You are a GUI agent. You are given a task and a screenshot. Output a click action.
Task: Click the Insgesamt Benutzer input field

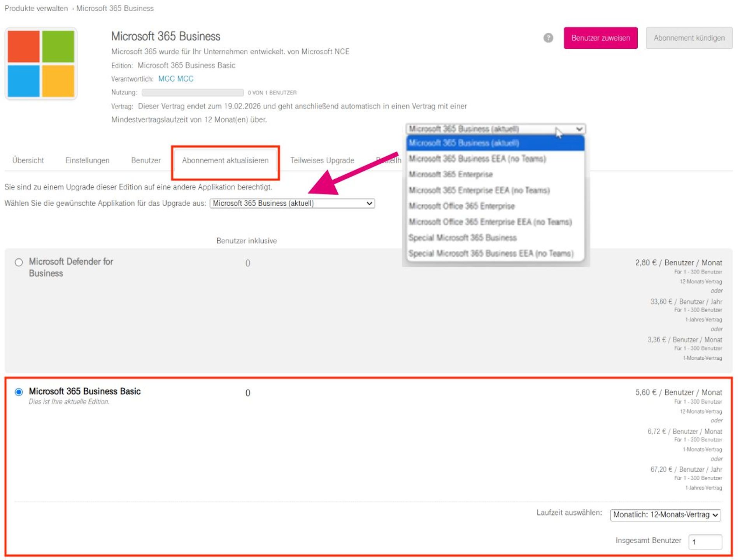click(705, 541)
